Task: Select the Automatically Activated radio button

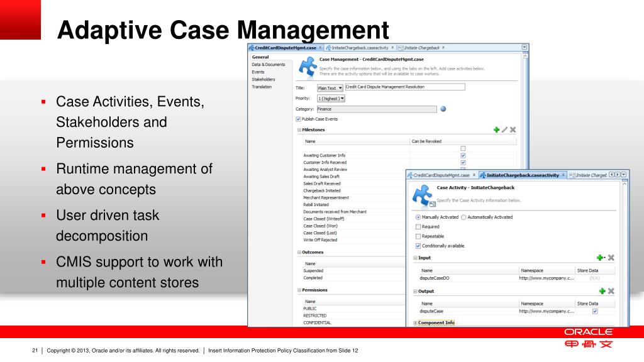Action: tap(464, 217)
